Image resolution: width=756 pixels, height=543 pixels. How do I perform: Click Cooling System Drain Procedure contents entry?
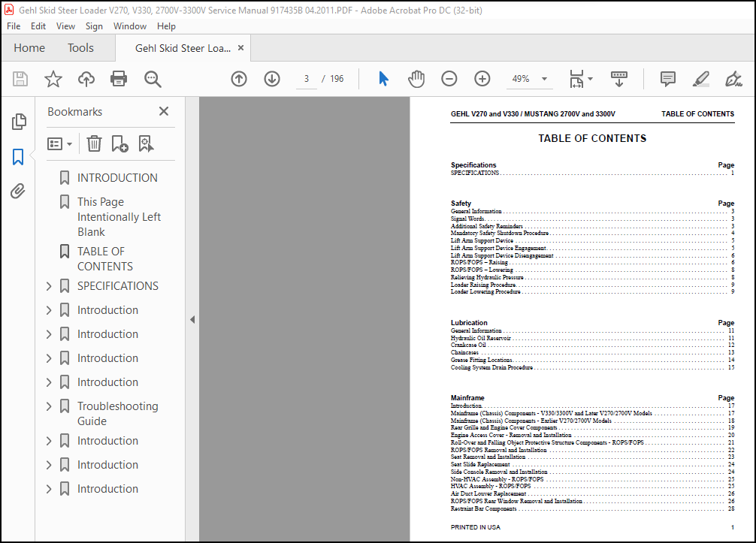pyautogui.click(x=592, y=367)
